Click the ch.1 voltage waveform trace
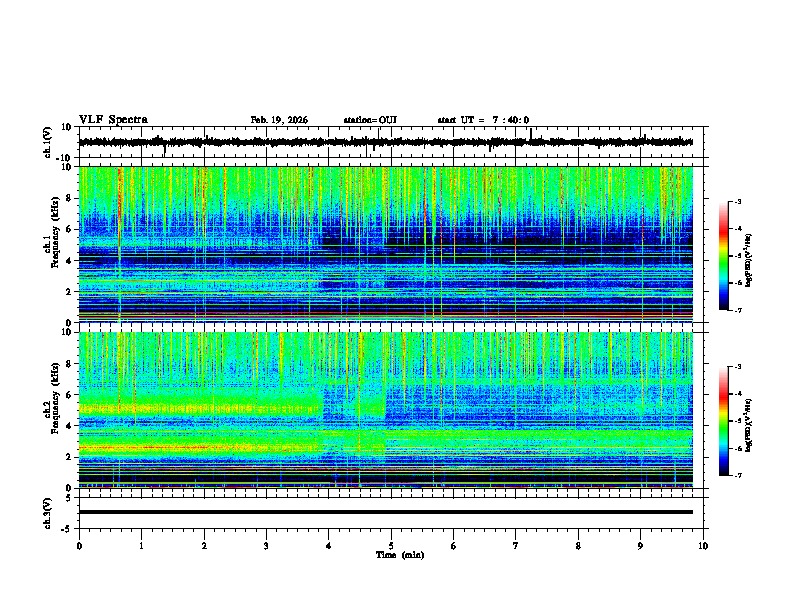792x612 pixels. [x=386, y=142]
